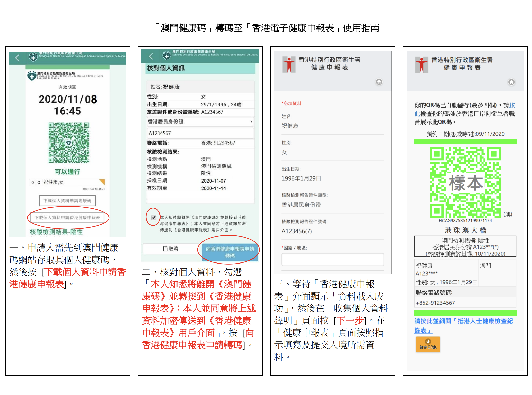
Task: Click the birth date 29/1/1996 , 24歲
Action: pos(221,105)
